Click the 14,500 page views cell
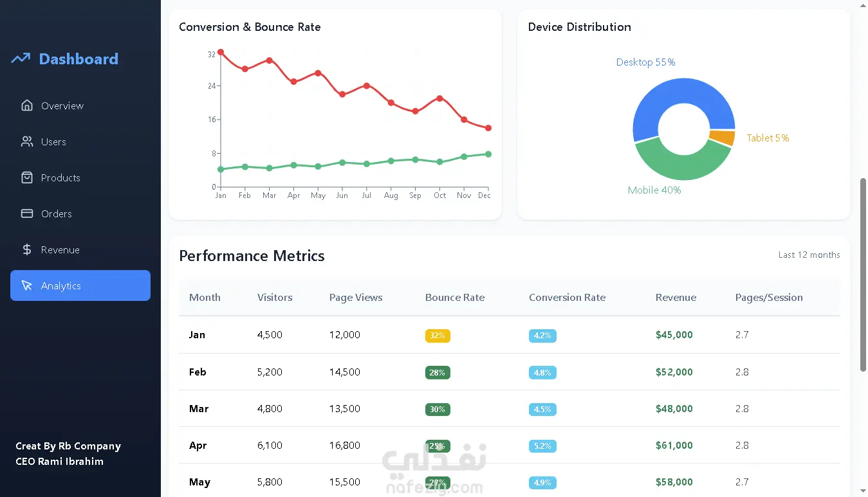Image resolution: width=868 pixels, height=497 pixels. point(345,372)
